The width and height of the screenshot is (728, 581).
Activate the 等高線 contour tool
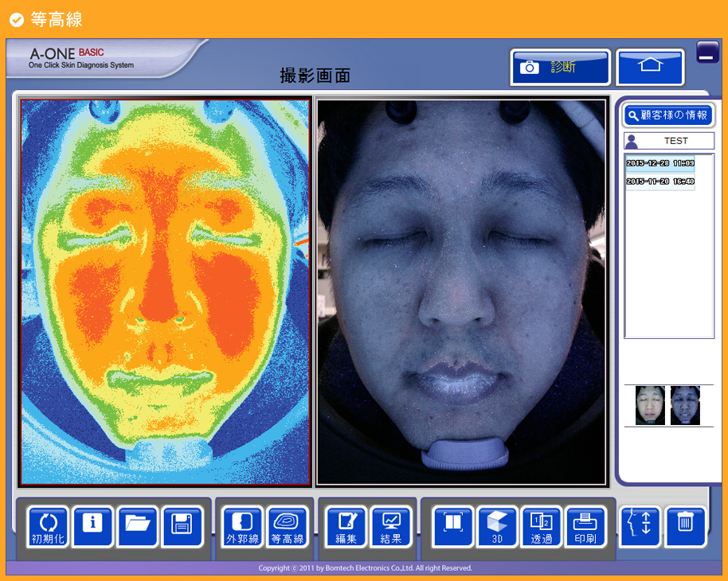tap(288, 527)
